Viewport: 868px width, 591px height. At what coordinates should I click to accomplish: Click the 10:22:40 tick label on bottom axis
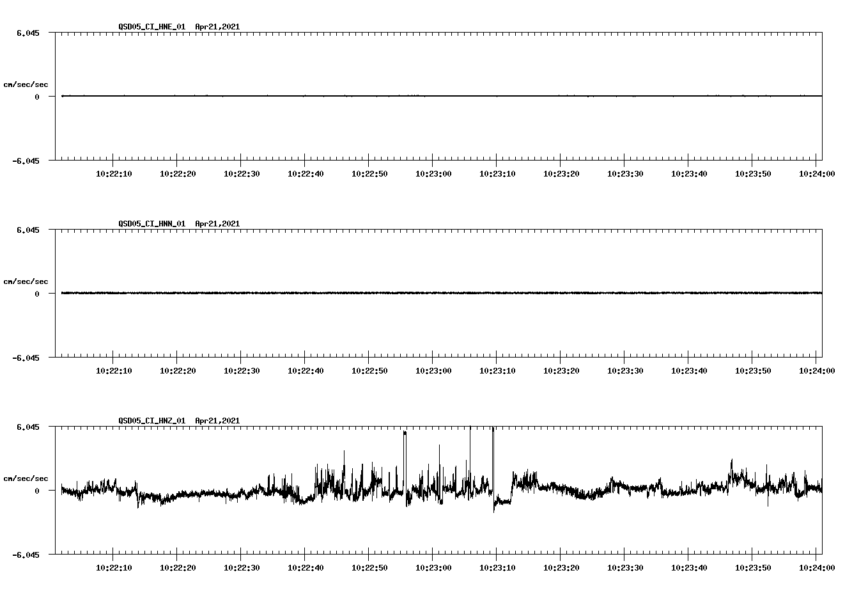[x=306, y=567]
